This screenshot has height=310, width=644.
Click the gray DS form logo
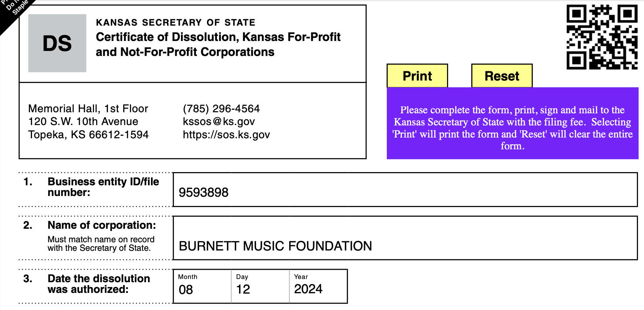tap(57, 43)
